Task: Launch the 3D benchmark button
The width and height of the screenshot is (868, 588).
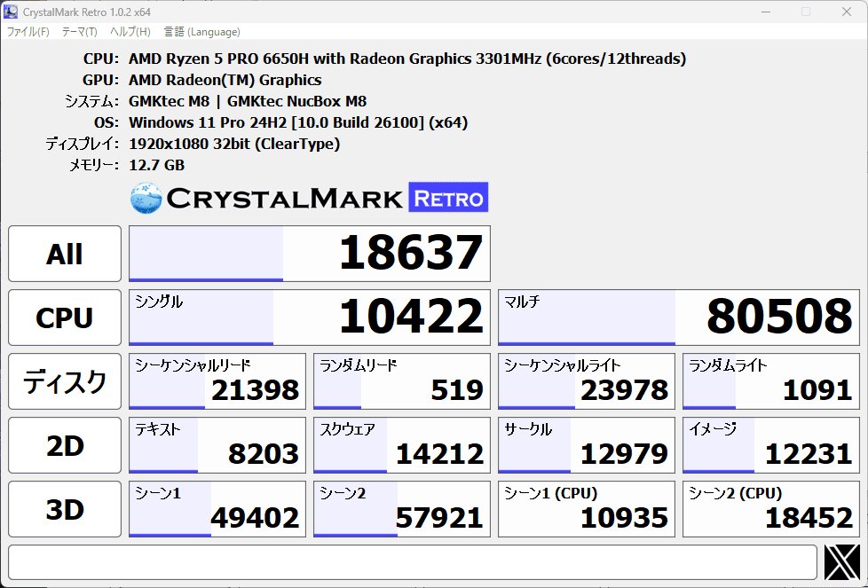Action: (x=65, y=509)
